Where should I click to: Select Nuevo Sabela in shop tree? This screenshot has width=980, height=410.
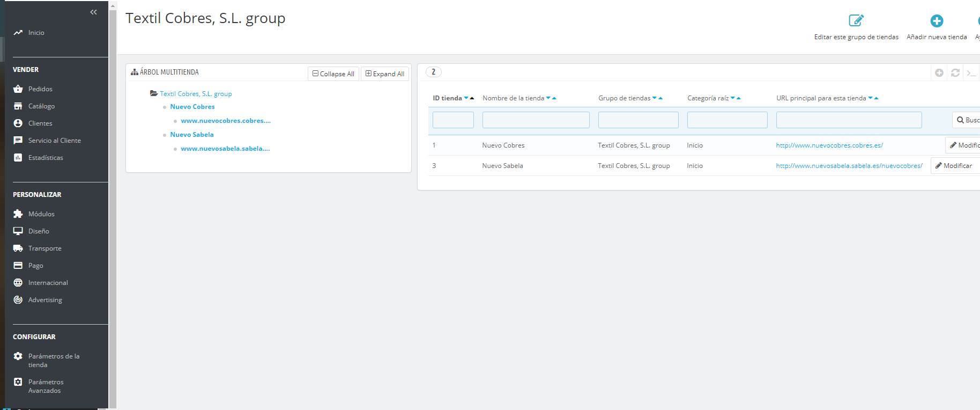tap(192, 135)
